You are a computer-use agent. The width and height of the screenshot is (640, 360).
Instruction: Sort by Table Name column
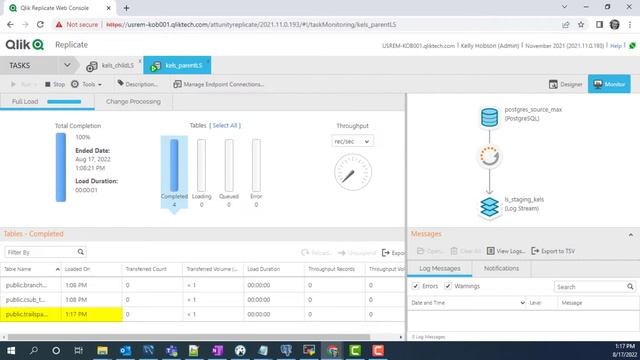click(31, 269)
